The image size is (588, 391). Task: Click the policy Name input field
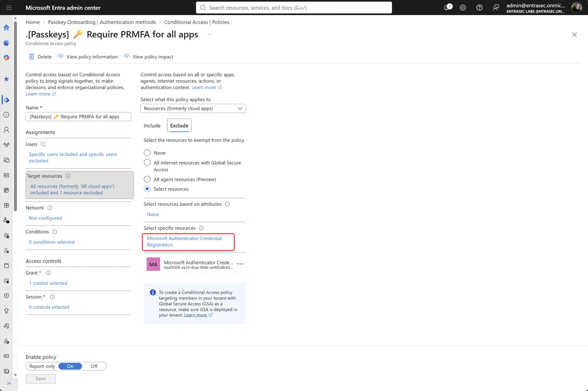pos(78,117)
